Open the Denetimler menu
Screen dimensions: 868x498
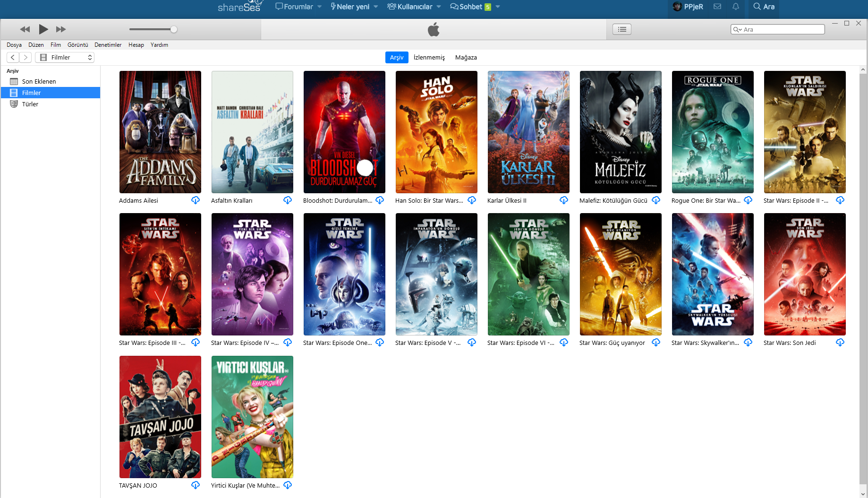pos(108,45)
